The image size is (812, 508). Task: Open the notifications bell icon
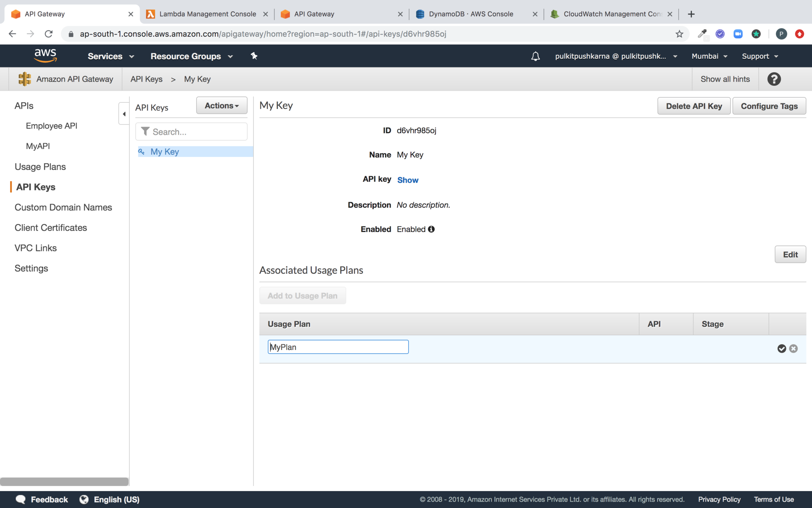point(535,56)
